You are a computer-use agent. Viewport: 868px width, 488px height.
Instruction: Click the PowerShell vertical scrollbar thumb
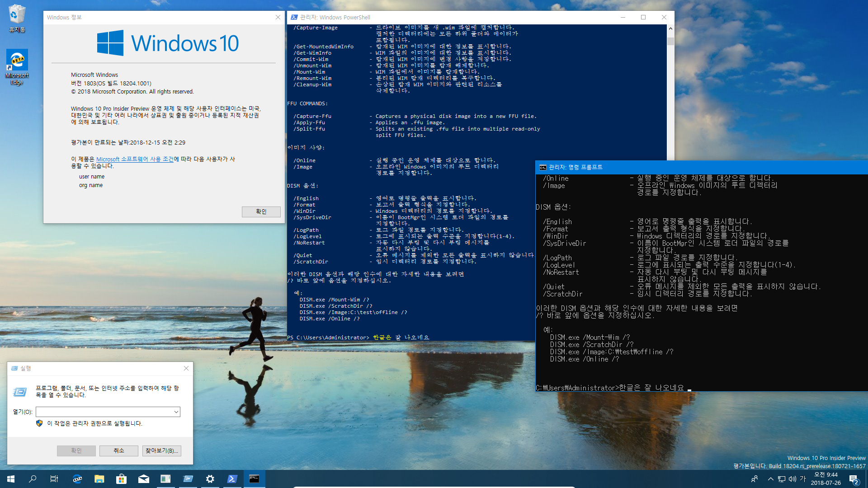670,41
